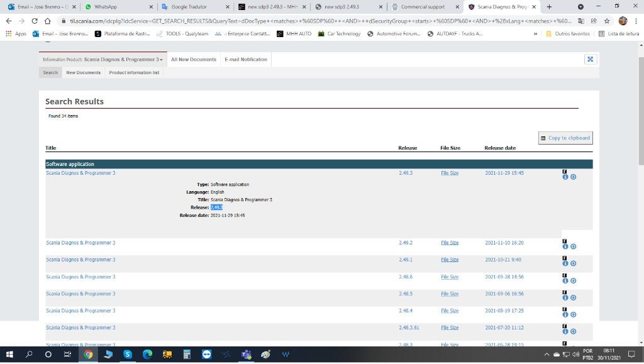Image resolution: width=644 pixels, height=364 pixels.
Task: Download release 2.48.4 file
Action: click(574, 314)
